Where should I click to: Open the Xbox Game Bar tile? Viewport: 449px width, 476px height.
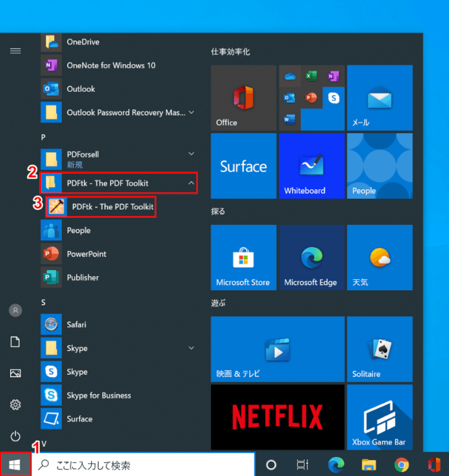[380, 418]
